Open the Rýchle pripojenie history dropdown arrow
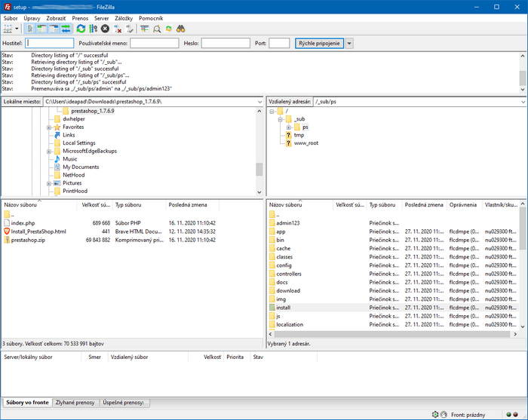The image size is (528, 420). coord(349,44)
